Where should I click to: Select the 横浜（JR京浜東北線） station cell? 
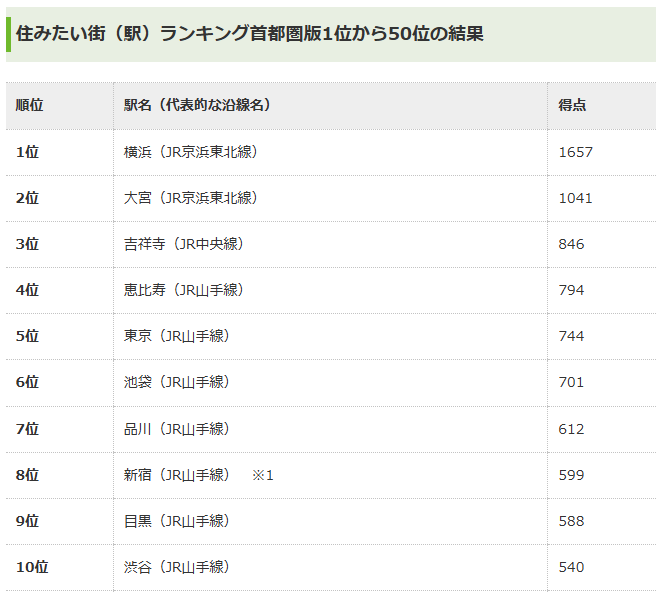(x=191, y=152)
